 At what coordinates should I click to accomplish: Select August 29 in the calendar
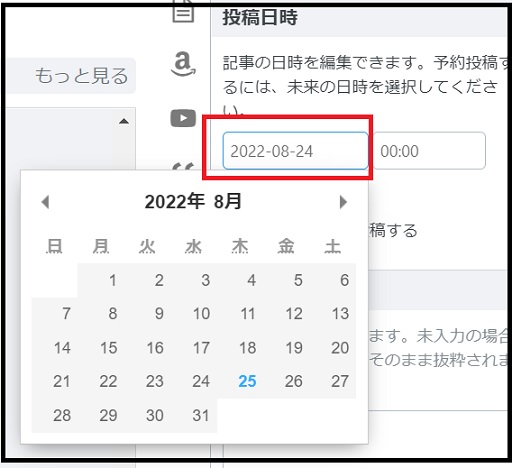click(x=101, y=416)
